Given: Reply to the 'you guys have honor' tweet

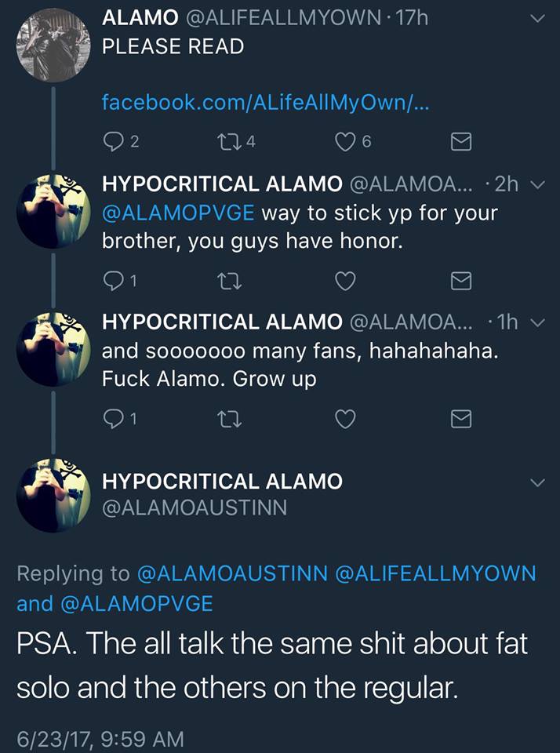Looking at the screenshot, I should coord(114,281).
